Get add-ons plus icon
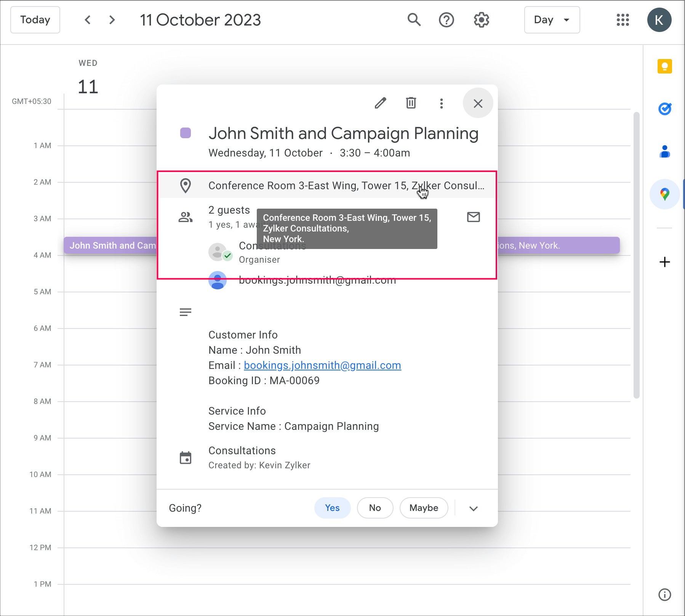Viewport: 685px width, 616px height. point(665,262)
